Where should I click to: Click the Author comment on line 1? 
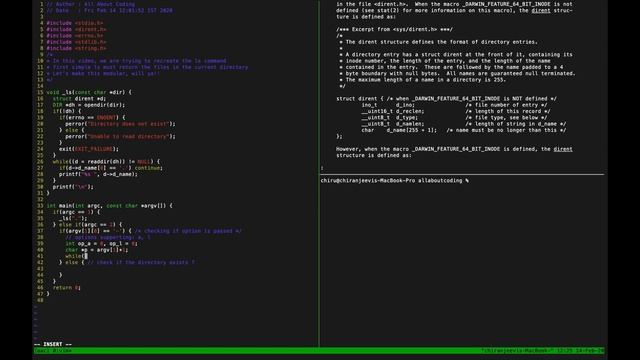(x=91, y=4)
